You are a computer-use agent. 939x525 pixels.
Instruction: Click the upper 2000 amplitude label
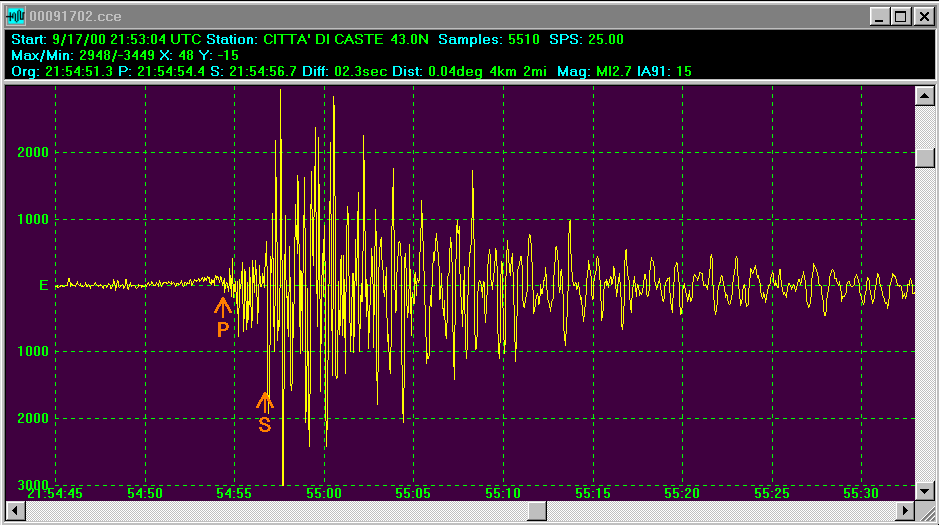[x=33, y=152]
